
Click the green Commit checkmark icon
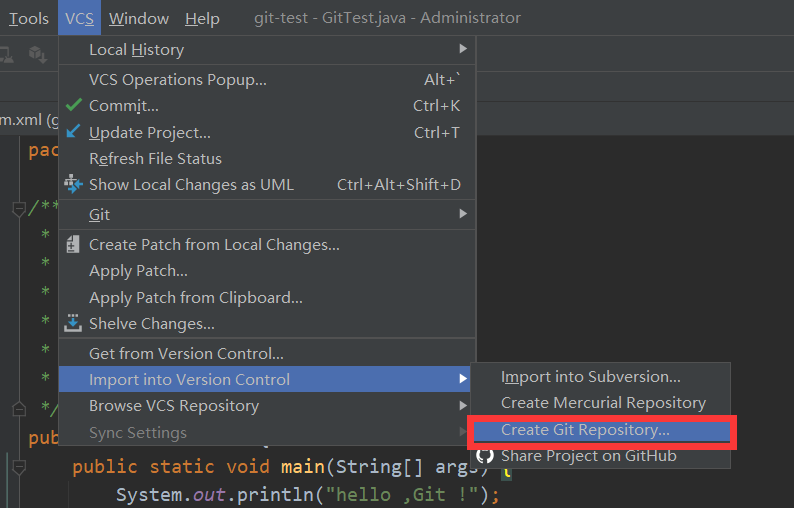[x=74, y=105]
